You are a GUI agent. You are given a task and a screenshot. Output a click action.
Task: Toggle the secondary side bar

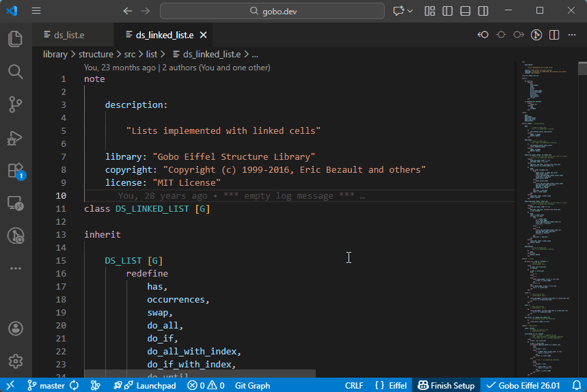point(483,11)
